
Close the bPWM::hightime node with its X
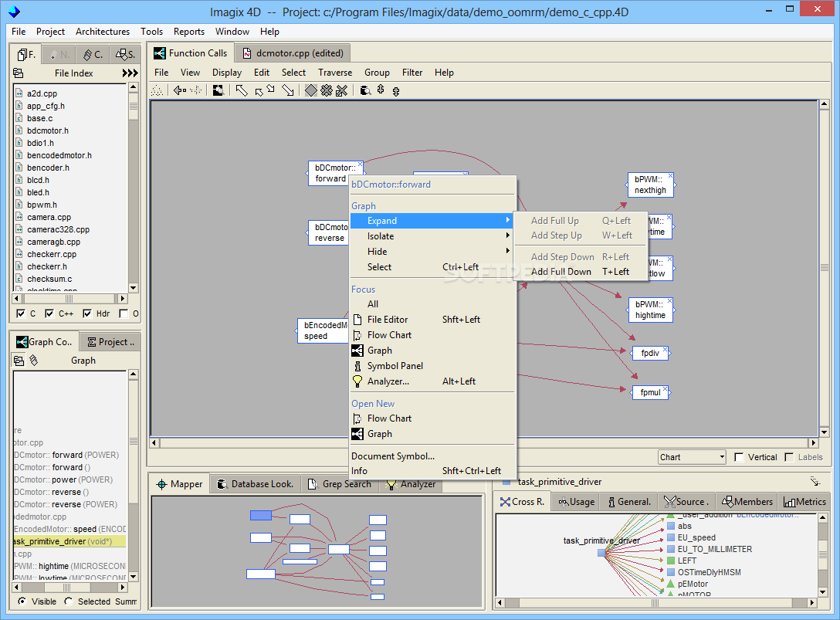tap(669, 300)
